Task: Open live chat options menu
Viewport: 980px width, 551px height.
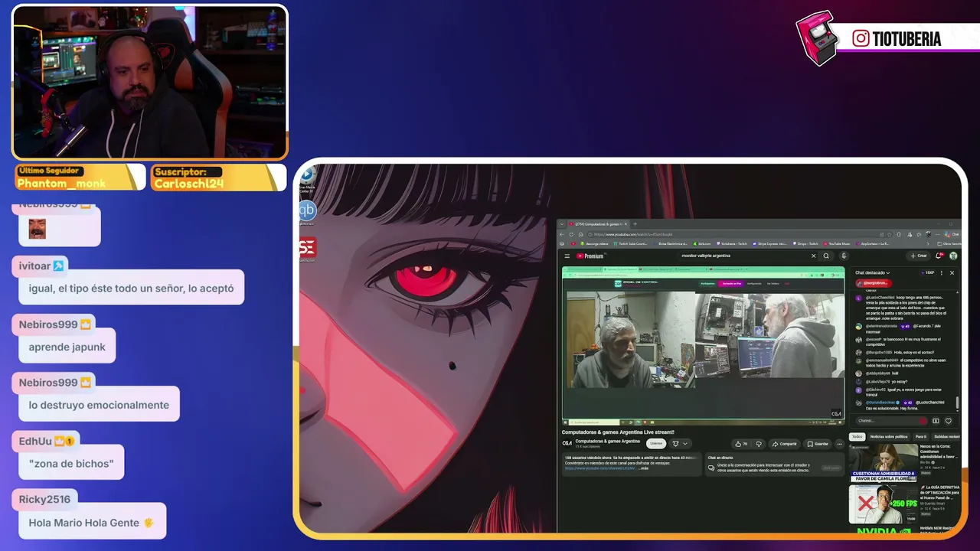Action: click(x=941, y=272)
